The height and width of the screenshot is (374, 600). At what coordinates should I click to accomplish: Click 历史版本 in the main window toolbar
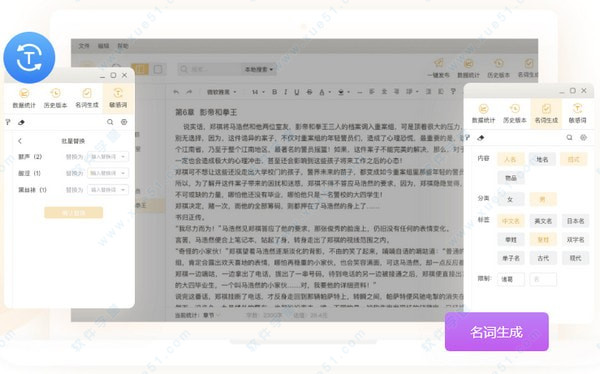[x=498, y=68]
